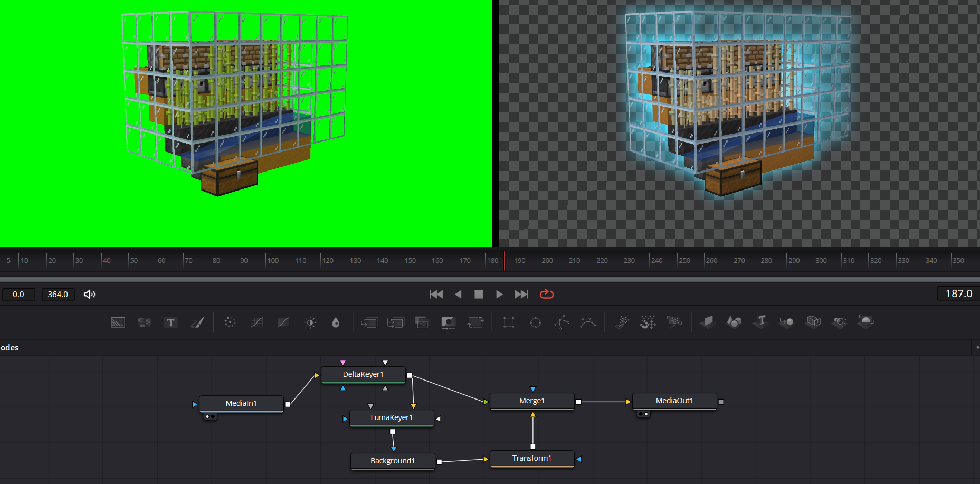The height and width of the screenshot is (484, 980).
Task: Add a Spot Light node
Action: (x=839, y=322)
